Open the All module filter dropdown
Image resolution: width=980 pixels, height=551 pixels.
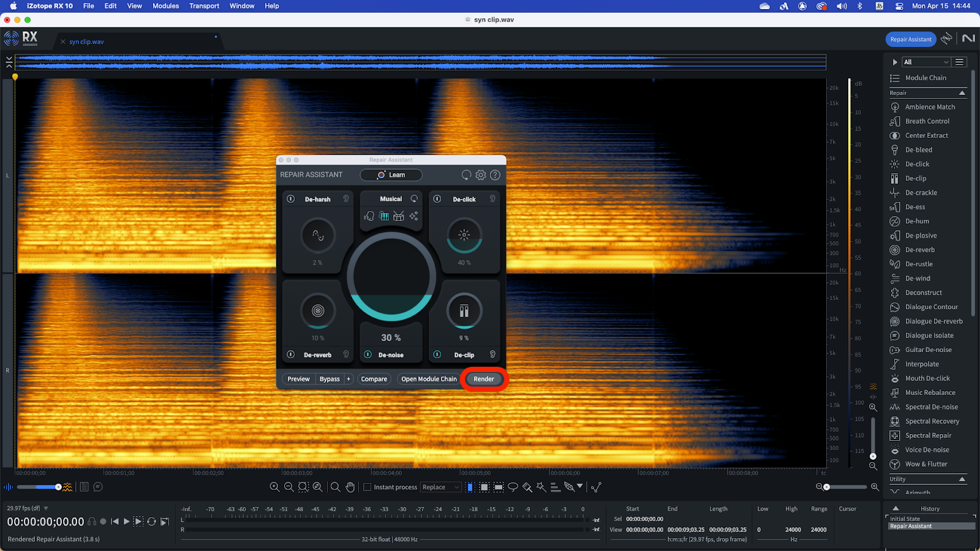pos(926,62)
